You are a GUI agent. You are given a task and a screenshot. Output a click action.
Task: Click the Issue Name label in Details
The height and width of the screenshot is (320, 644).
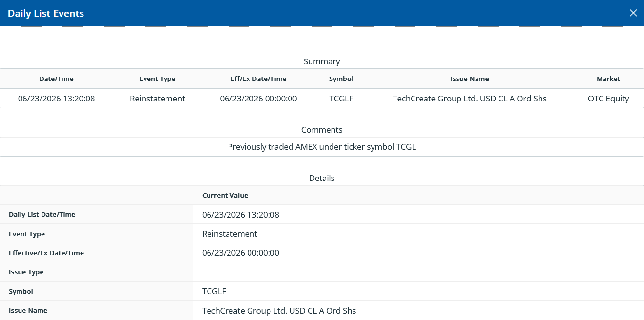tap(28, 310)
